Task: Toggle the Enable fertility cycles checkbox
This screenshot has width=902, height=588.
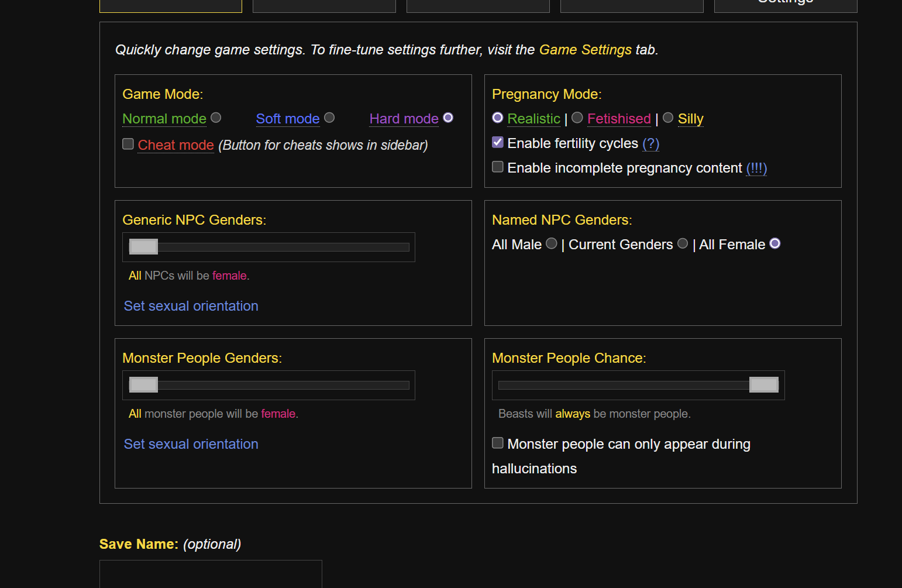Action: tap(498, 142)
